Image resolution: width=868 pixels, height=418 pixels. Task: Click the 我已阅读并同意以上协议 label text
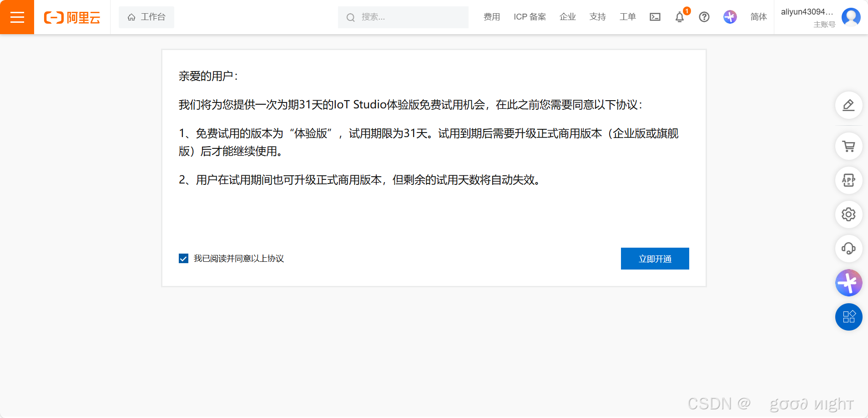click(x=239, y=259)
